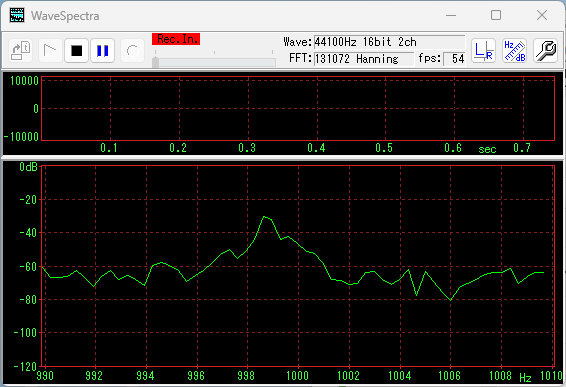The width and height of the screenshot is (566, 387).
Task: Close the WaveSpectra window
Action: click(542, 15)
